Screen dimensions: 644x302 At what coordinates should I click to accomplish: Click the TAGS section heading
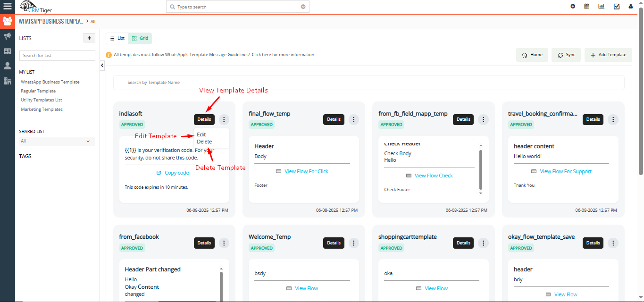click(25, 156)
